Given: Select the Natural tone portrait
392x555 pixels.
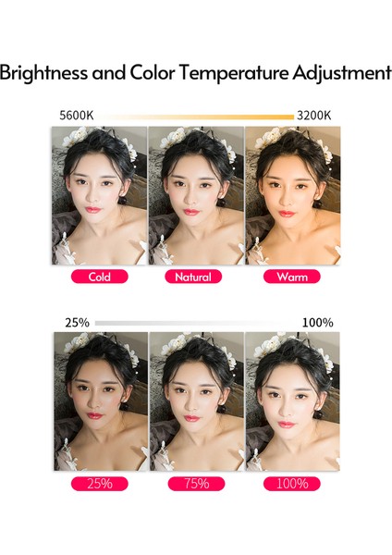Looking at the screenshot, I should [196, 195].
